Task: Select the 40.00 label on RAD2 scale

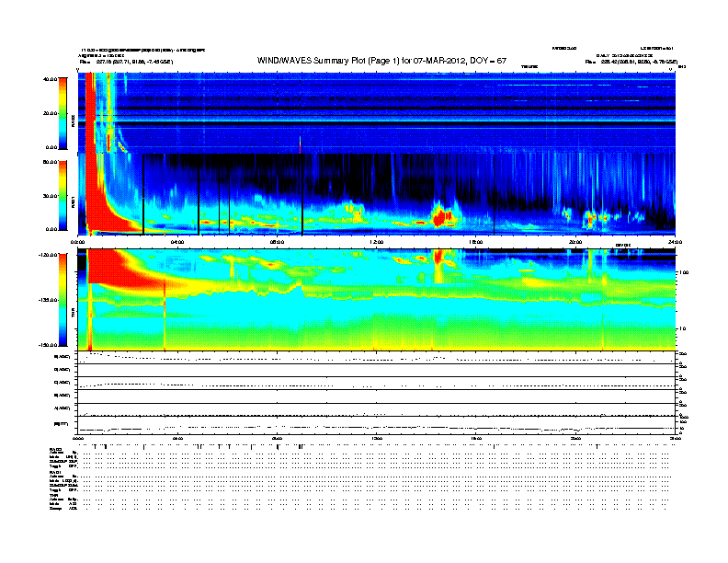Action: [x=50, y=79]
